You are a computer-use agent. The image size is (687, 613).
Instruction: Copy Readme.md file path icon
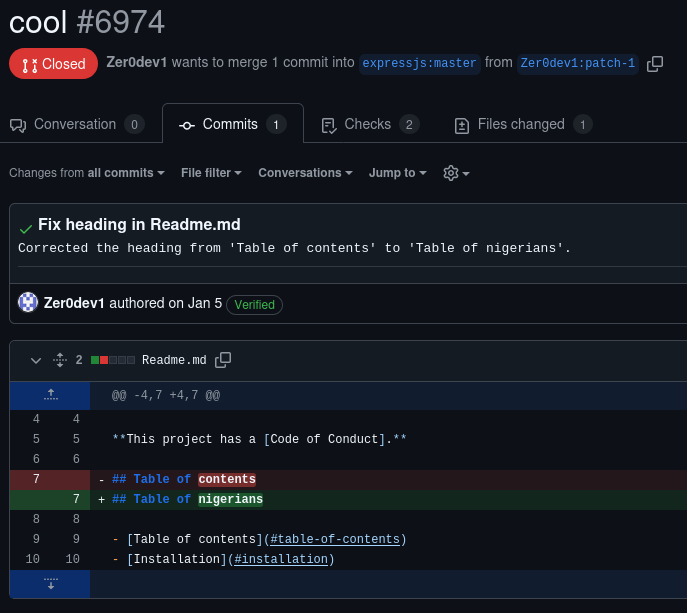223,360
